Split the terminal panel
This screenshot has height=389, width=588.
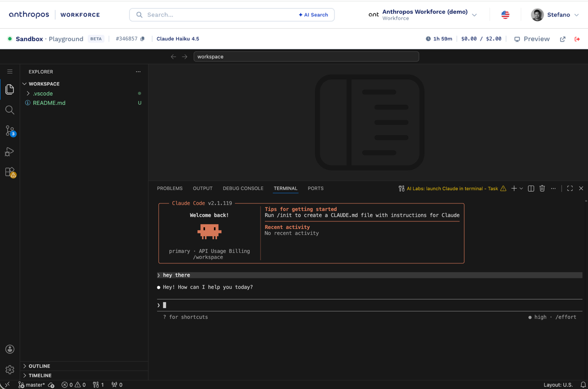click(x=531, y=188)
